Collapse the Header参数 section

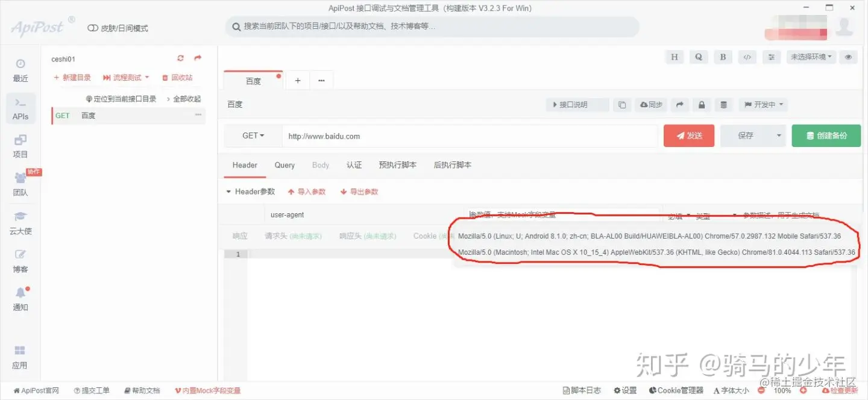[x=250, y=192]
